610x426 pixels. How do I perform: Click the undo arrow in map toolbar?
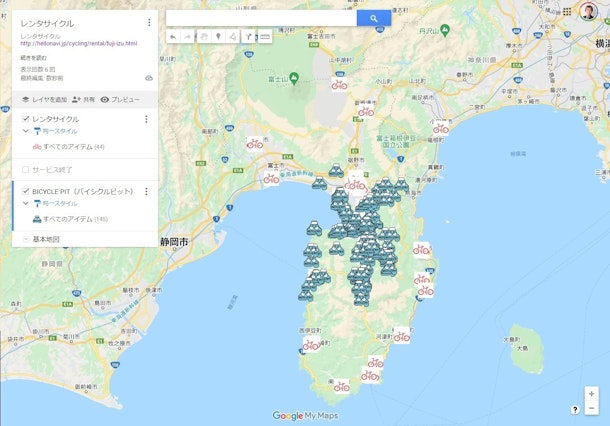172,37
